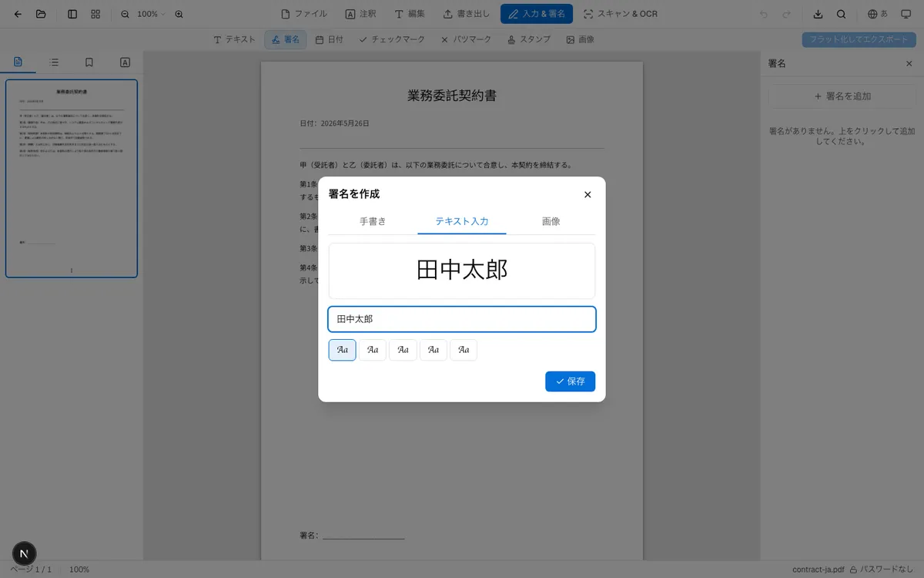Select the チェックマーク tool

pos(393,39)
